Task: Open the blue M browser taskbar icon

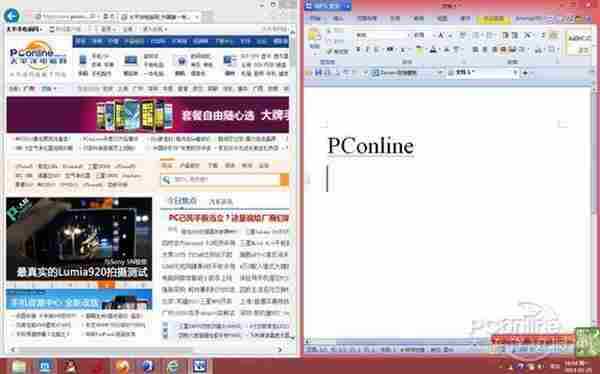Action: click(45, 366)
